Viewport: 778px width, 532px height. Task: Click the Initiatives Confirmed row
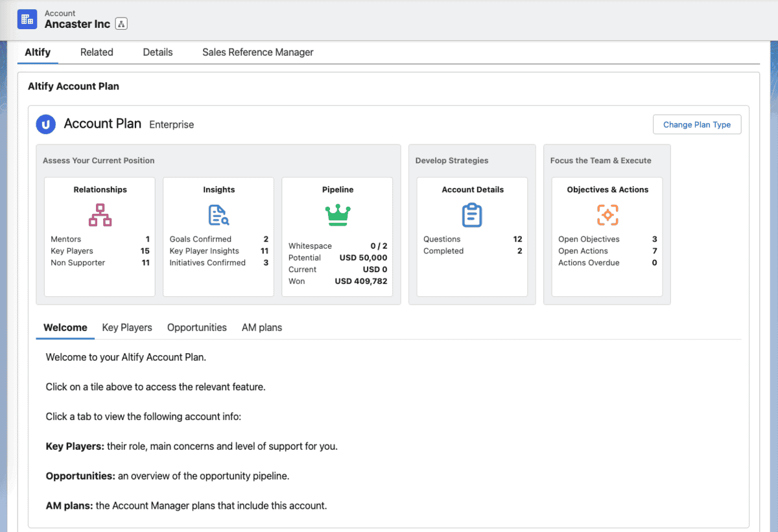tap(218, 262)
